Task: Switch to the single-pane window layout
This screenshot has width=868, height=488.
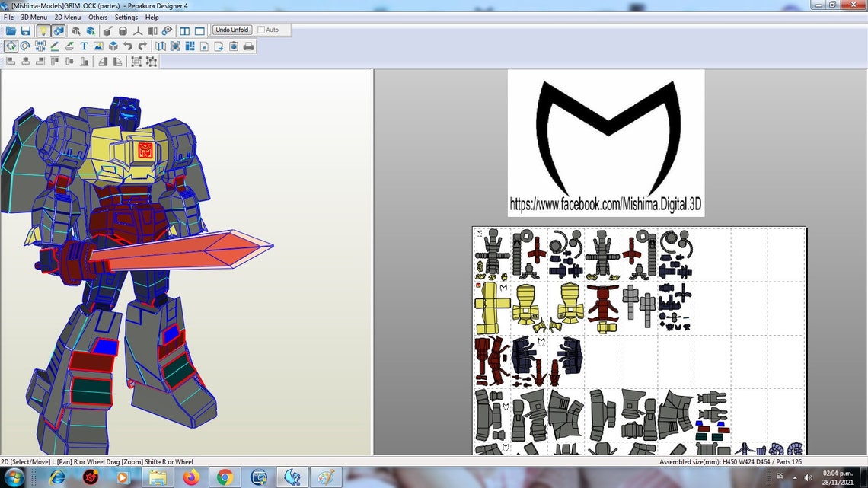Action: coord(199,30)
